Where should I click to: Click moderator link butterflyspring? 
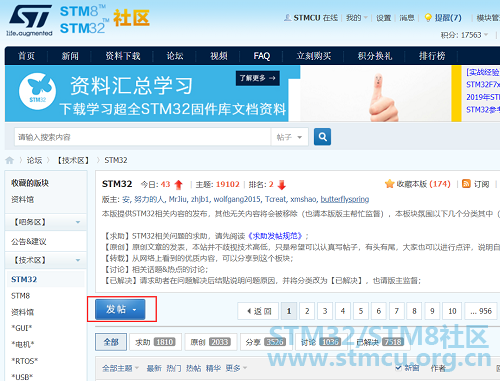[345, 199]
